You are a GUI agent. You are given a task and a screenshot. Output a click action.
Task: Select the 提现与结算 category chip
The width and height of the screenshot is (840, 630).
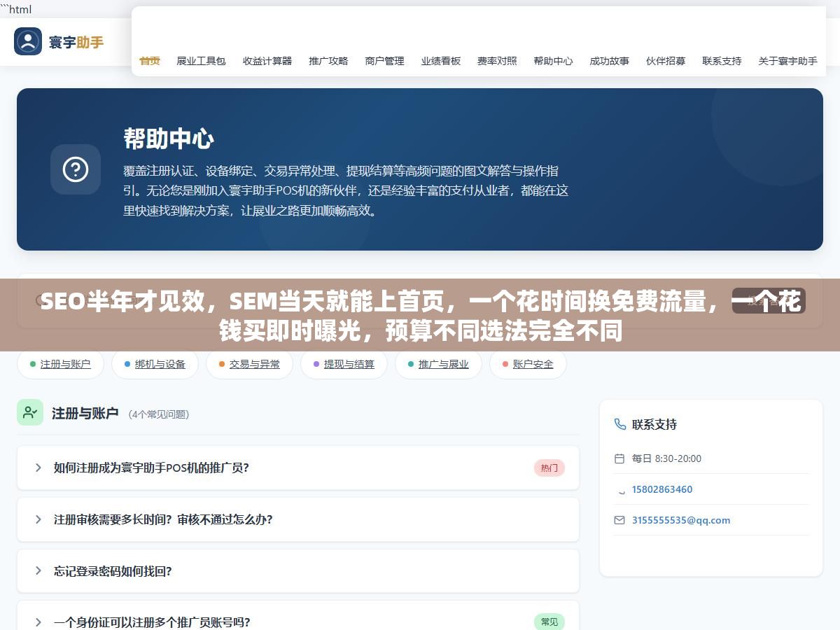344,364
